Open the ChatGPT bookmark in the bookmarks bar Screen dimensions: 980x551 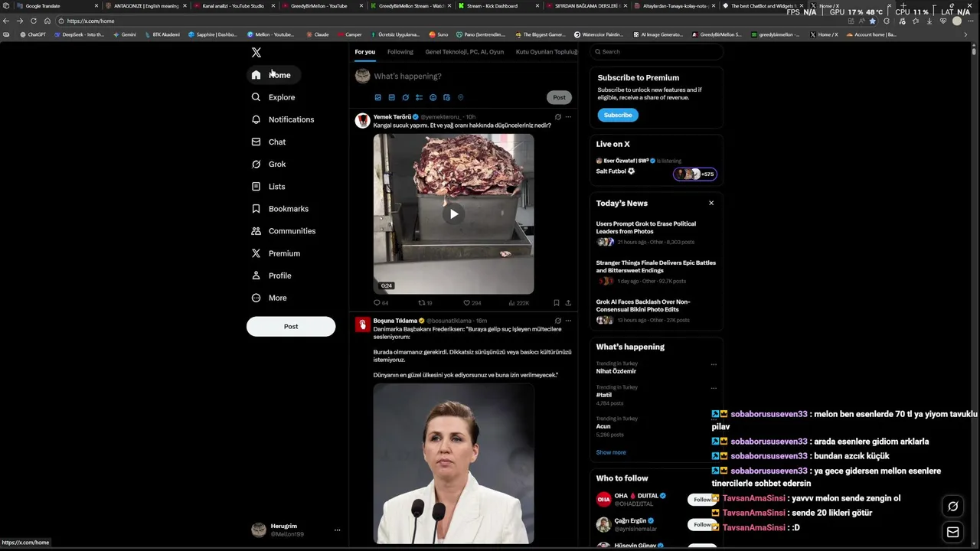[x=32, y=34]
